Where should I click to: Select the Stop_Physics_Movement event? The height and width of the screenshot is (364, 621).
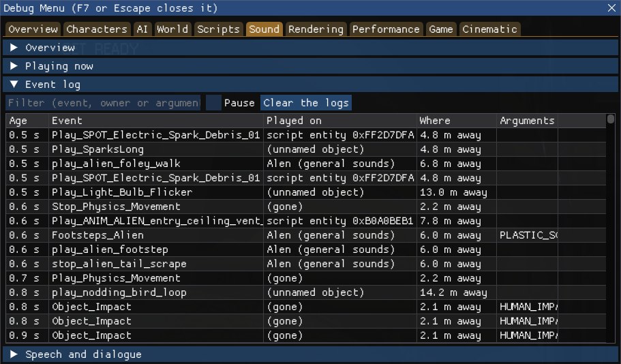click(x=306, y=207)
